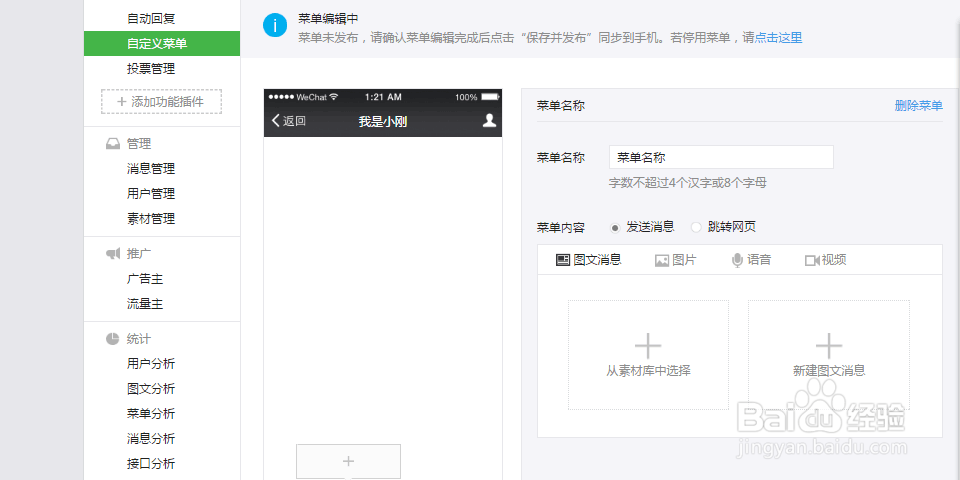The image size is (960, 480).
Task: Click the 菜单编辑中 heading text
Action: [328, 18]
